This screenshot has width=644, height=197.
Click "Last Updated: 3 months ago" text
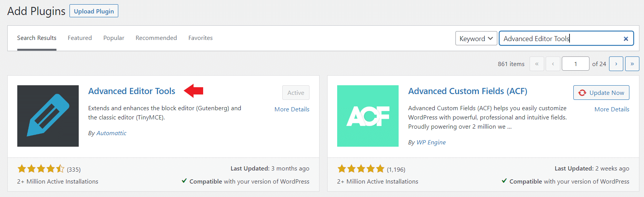pyautogui.click(x=270, y=169)
